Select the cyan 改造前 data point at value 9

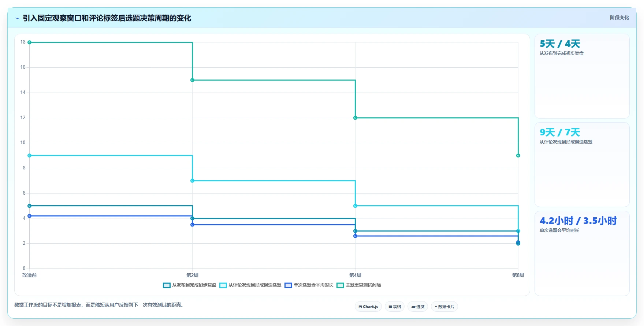tap(30, 155)
